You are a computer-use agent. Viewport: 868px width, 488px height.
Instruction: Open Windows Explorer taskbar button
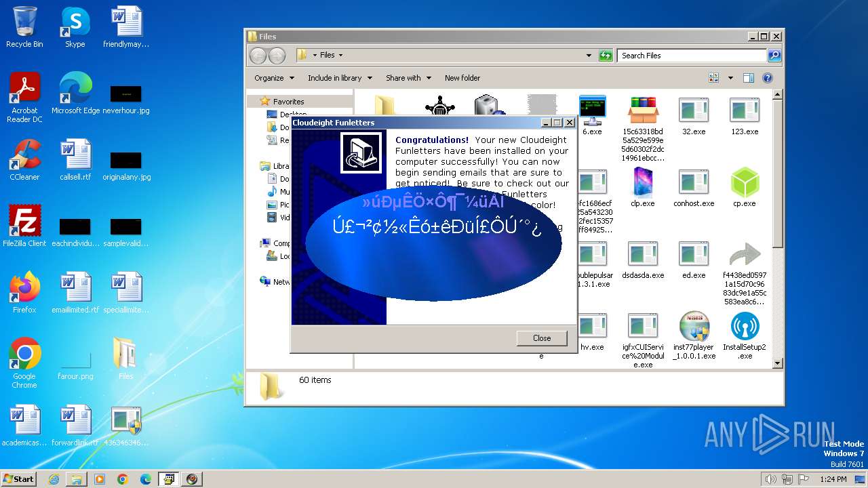[x=77, y=479]
